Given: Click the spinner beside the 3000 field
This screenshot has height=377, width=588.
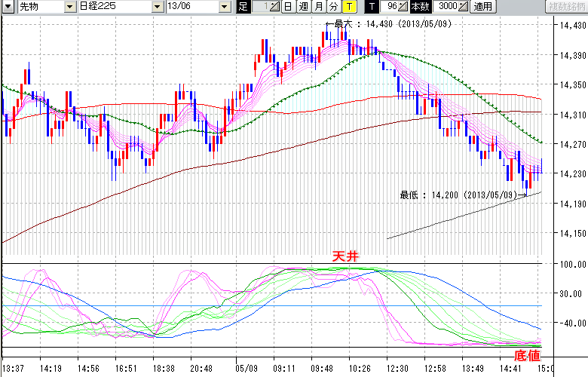Looking at the screenshot, I should [x=463, y=7].
